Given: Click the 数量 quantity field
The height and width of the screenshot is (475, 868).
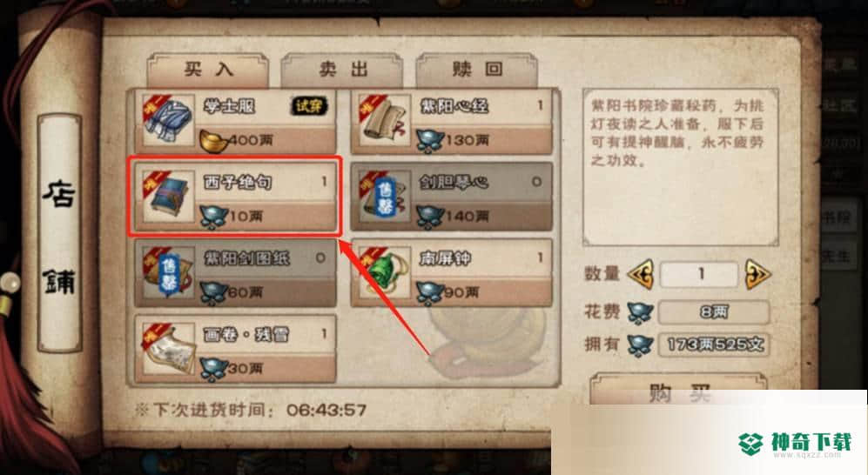Looking at the screenshot, I should point(699,274).
